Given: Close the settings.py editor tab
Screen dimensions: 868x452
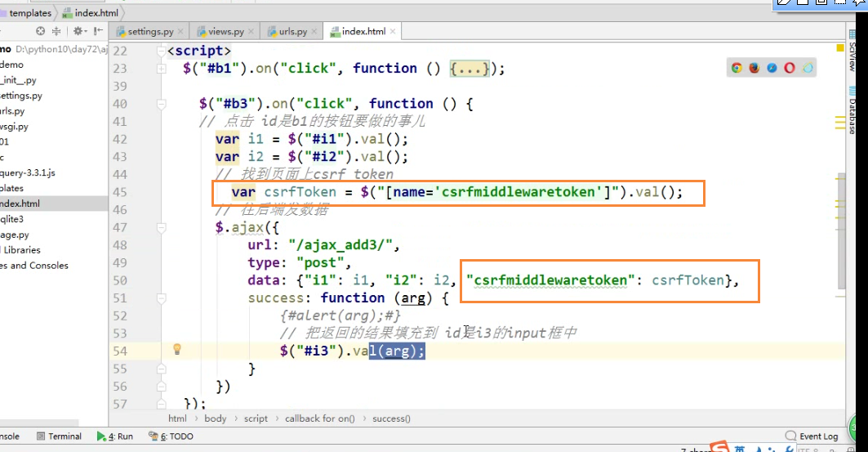Looking at the screenshot, I should click(x=180, y=32).
